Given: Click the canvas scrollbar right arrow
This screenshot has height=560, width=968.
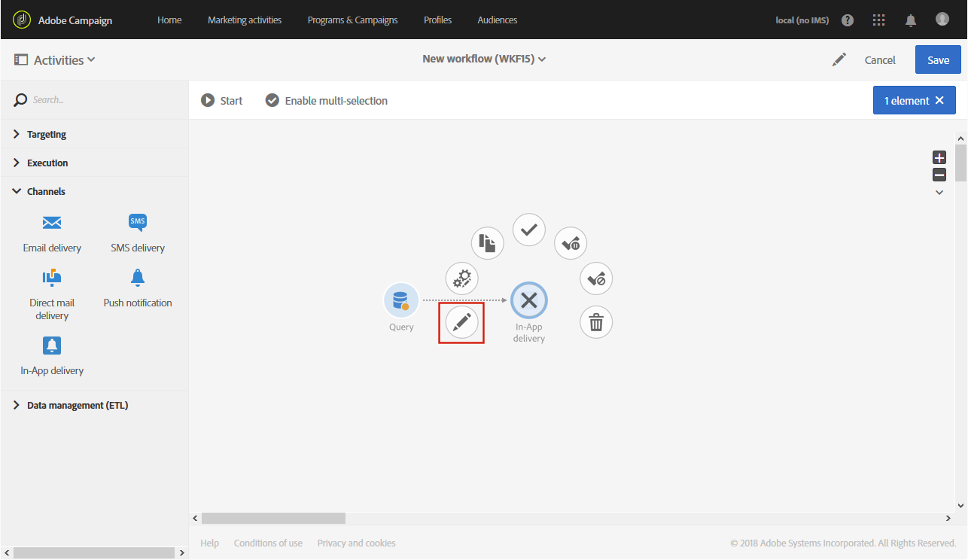Looking at the screenshot, I should pos(948,518).
